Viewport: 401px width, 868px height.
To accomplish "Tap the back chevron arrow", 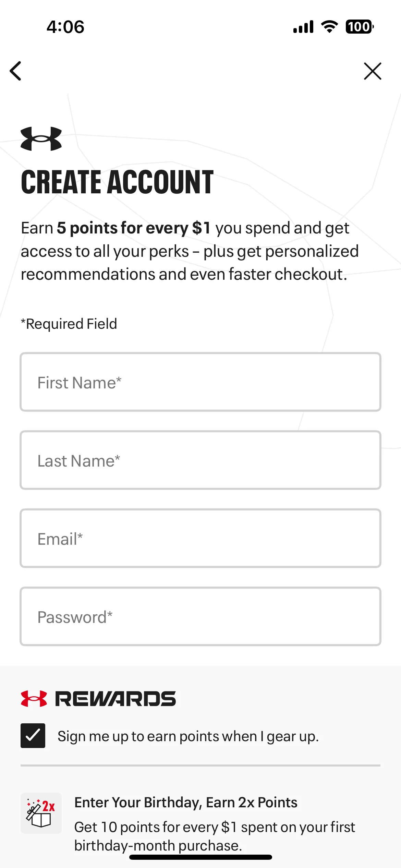I will click(16, 71).
